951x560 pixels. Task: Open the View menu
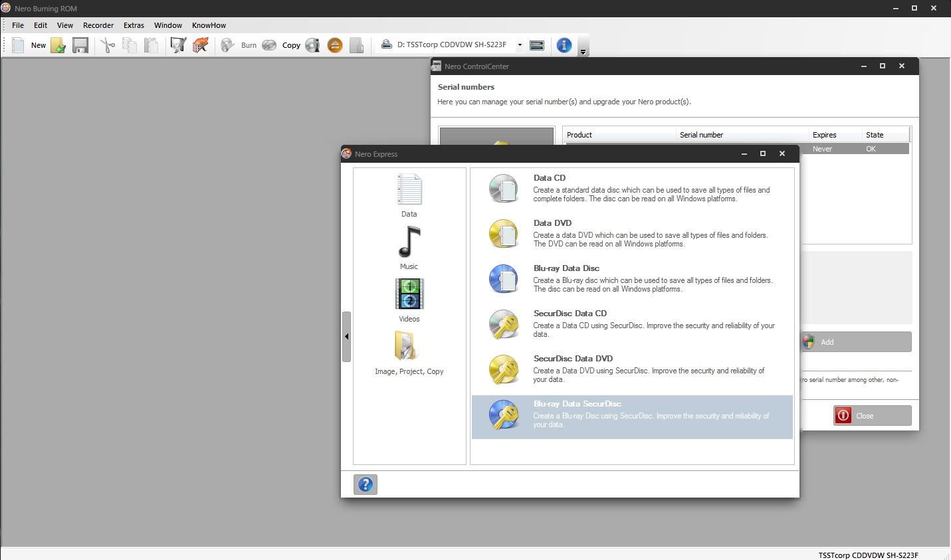tap(65, 25)
